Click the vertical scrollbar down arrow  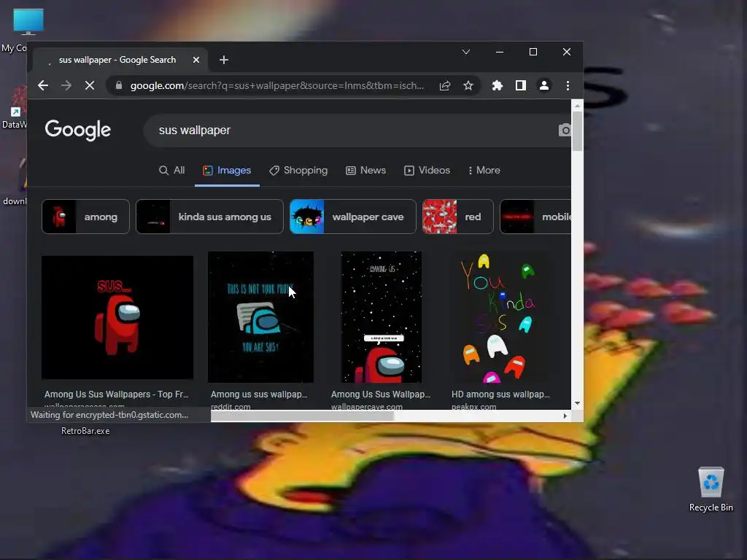(x=578, y=403)
